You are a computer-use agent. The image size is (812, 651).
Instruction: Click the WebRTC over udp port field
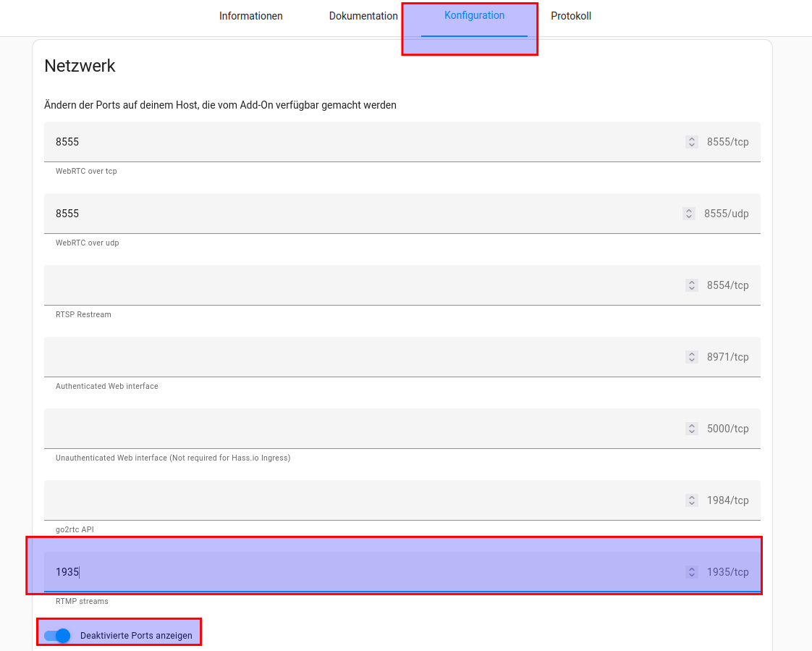click(362, 214)
